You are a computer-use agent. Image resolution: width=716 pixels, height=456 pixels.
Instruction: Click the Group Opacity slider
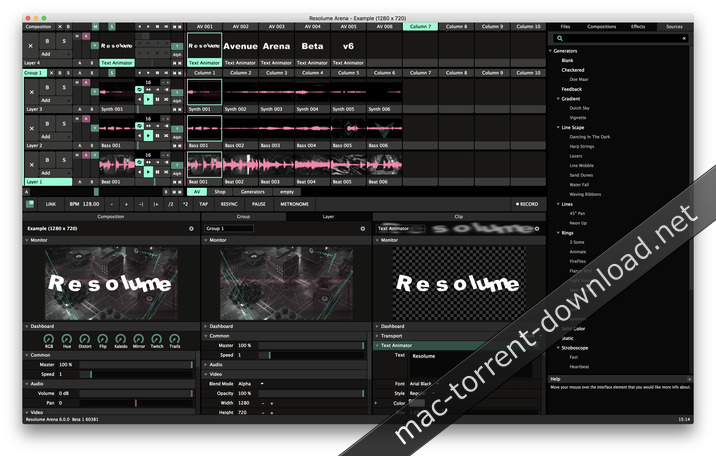[x=311, y=393]
